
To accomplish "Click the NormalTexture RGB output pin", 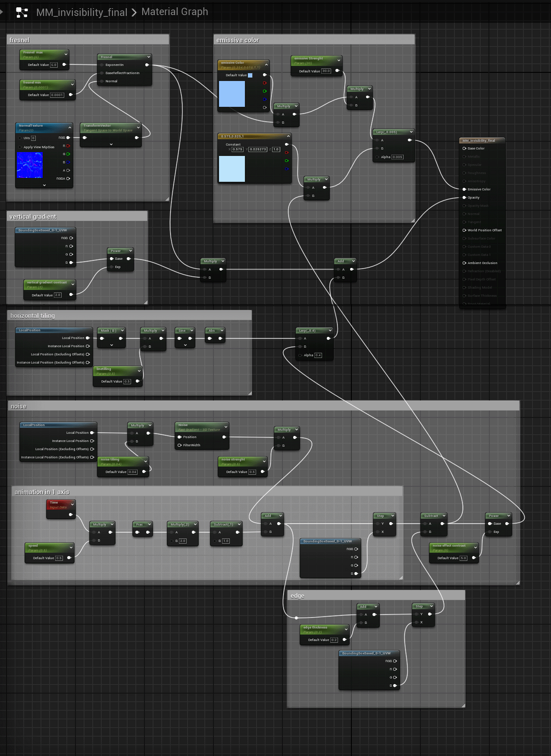I will (x=68, y=138).
